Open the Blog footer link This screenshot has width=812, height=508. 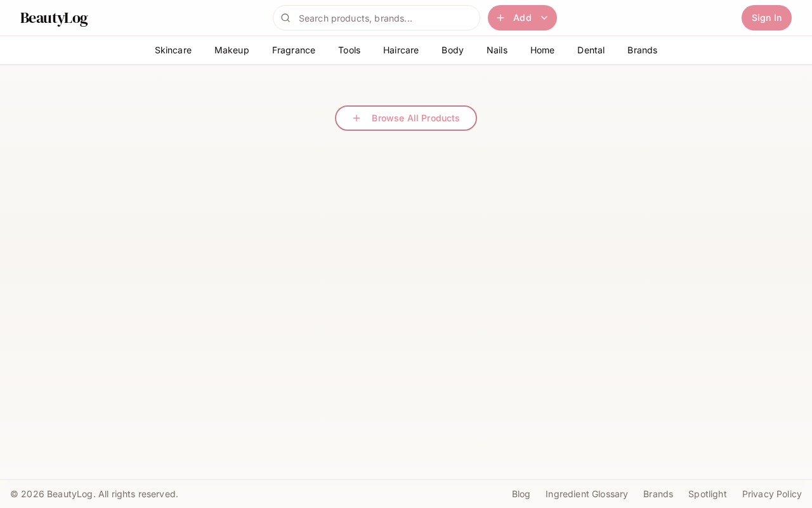[x=521, y=494]
